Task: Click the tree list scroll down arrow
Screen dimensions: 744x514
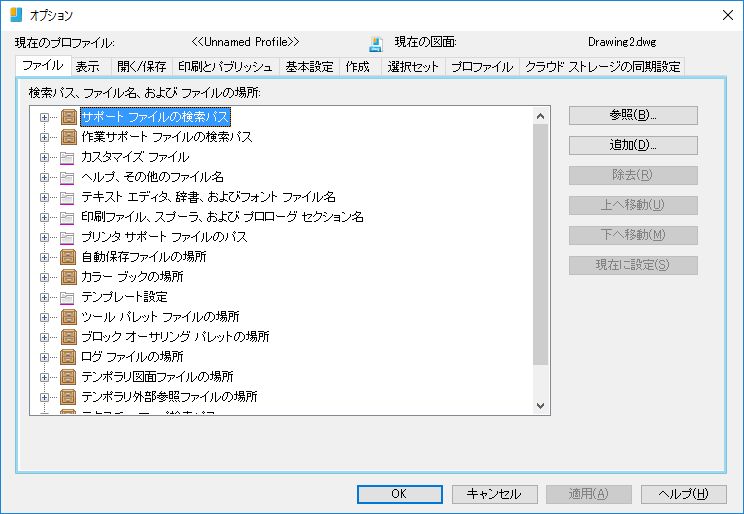Action: click(540, 406)
